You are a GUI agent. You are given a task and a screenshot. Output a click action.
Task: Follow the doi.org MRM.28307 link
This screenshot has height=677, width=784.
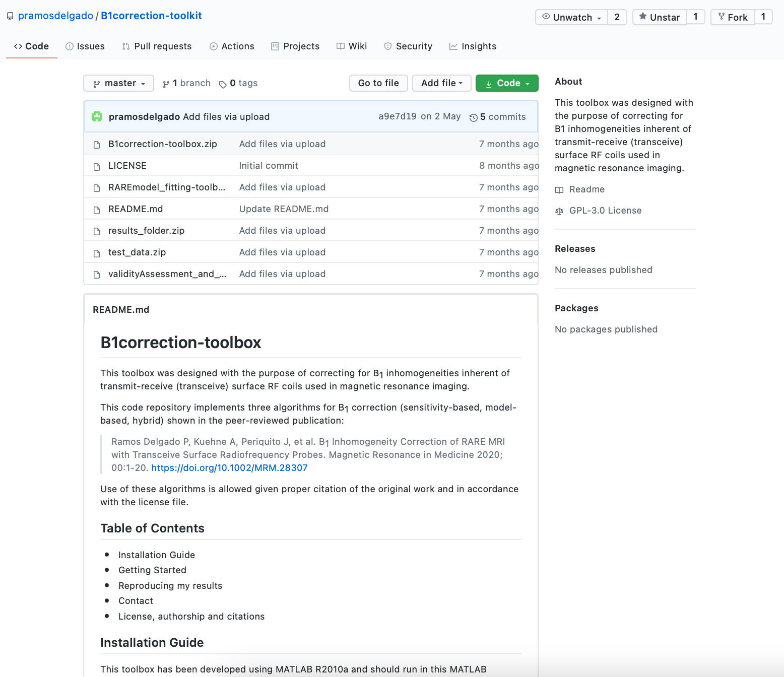pos(229,468)
